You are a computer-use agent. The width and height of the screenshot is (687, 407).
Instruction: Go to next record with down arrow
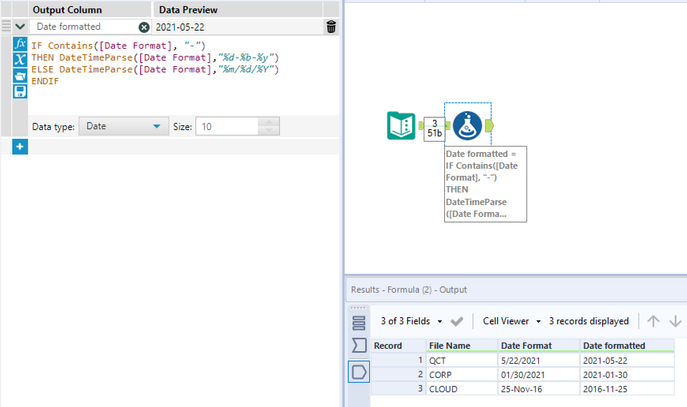click(x=675, y=321)
